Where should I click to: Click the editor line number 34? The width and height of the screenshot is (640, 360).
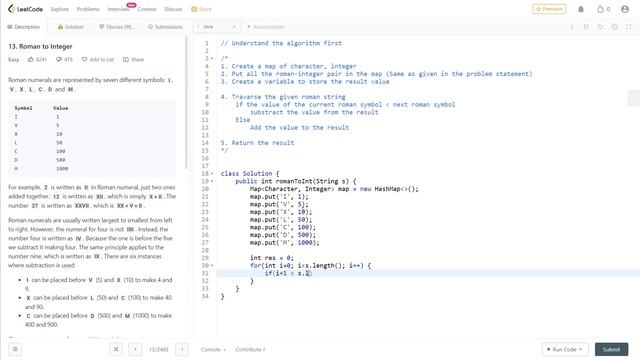point(205,296)
